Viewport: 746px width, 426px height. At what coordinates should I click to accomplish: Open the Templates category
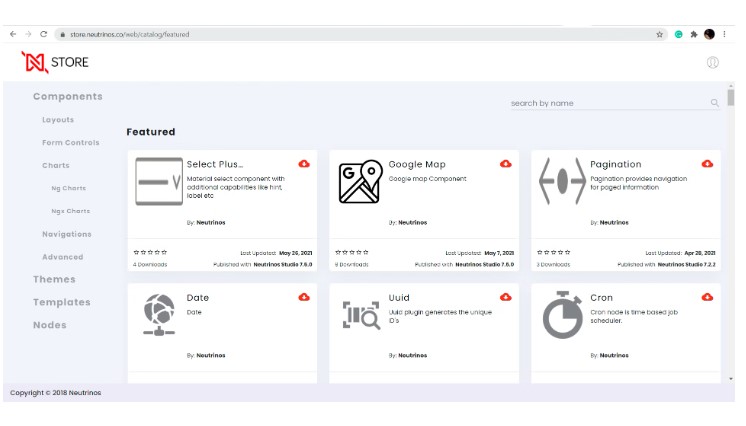coord(62,302)
